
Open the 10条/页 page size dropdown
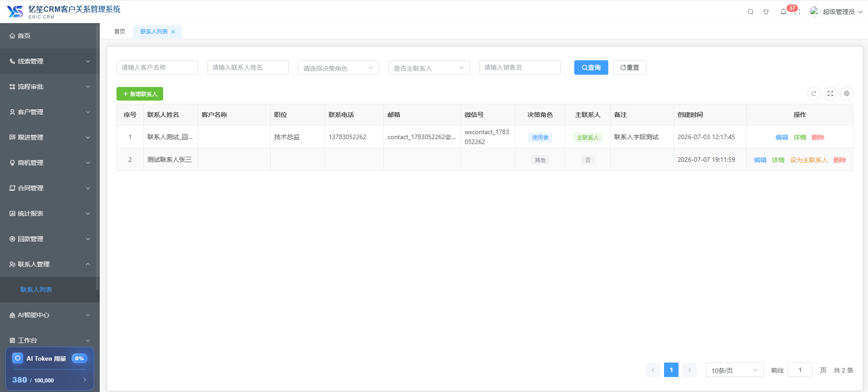(734, 370)
